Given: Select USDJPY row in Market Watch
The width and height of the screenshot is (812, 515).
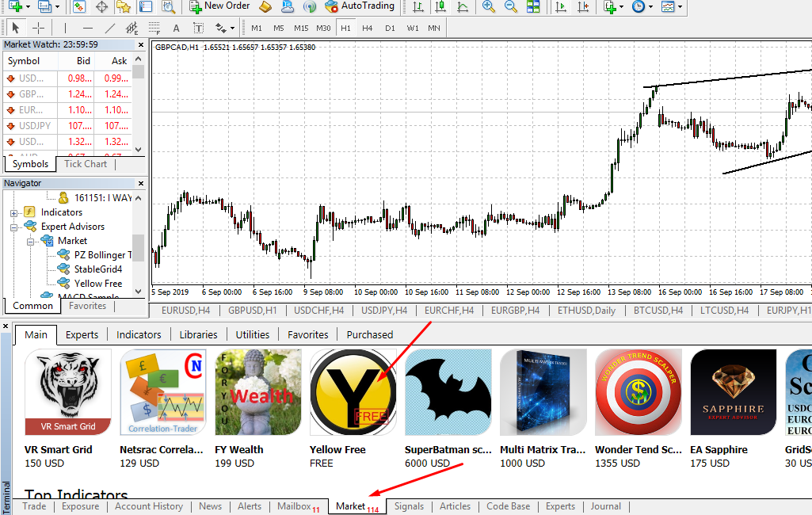Looking at the screenshot, I should pos(68,126).
